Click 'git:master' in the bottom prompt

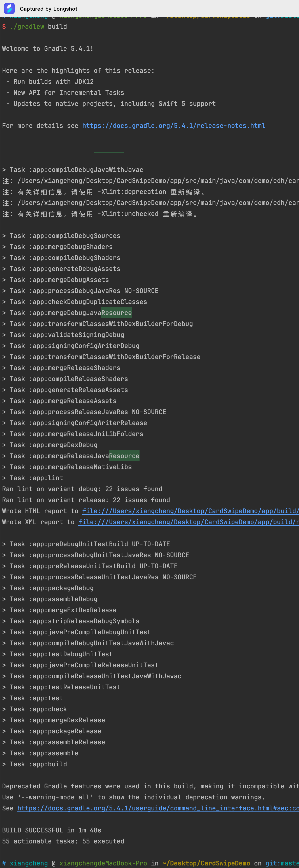(x=282, y=863)
